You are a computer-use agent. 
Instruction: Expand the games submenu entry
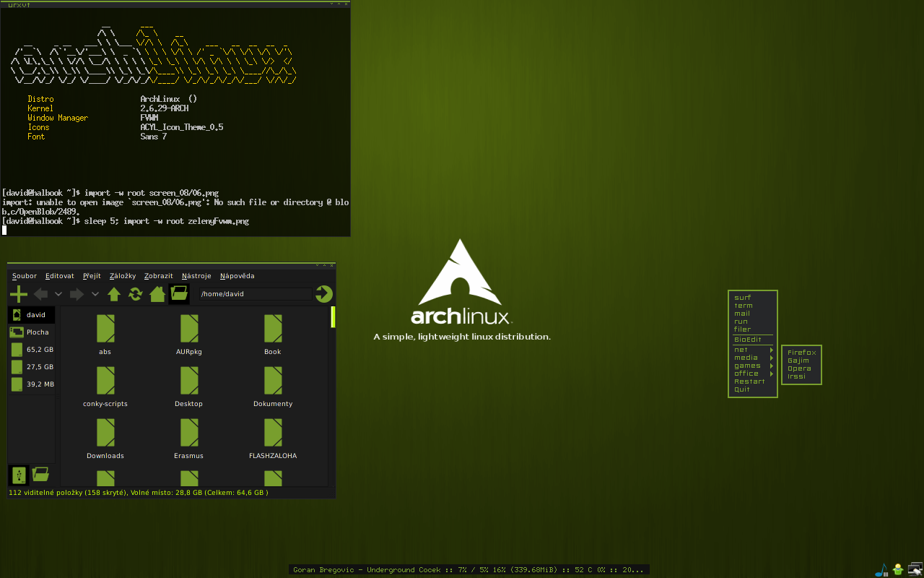[x=753, y=366]
